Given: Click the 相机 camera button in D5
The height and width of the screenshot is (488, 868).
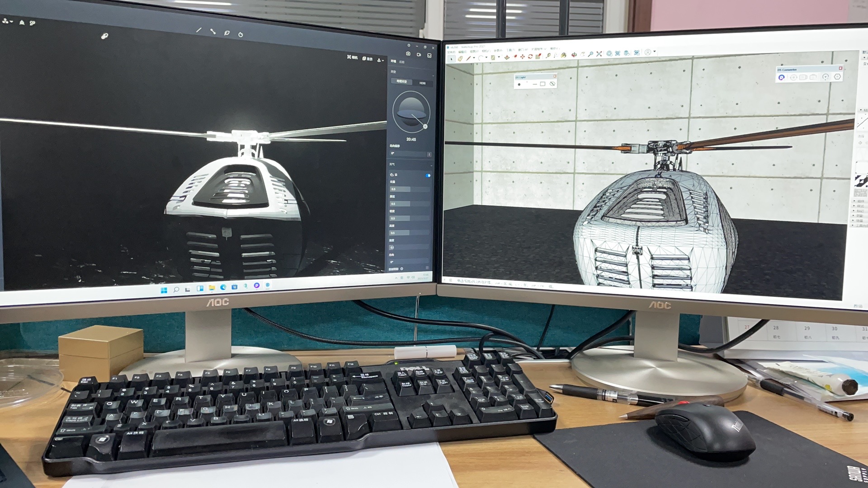Looking at the screenshot, I should point(353,57).
